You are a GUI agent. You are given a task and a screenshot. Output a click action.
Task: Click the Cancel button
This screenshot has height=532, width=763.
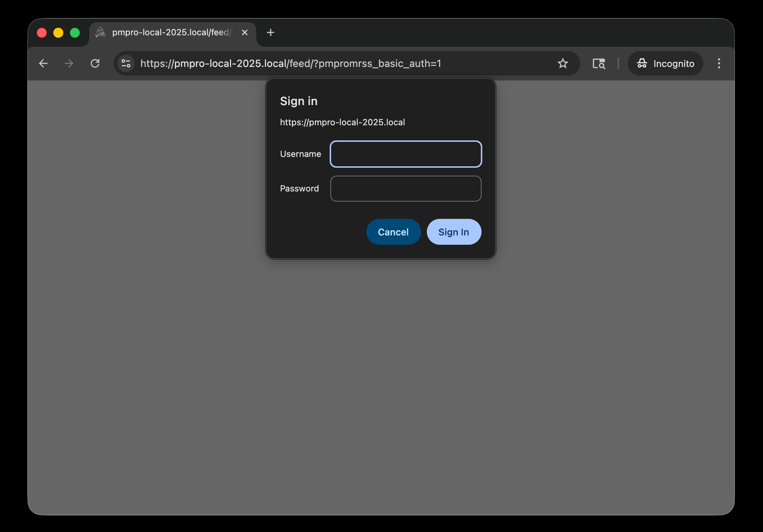pyautogui.click(x=393, y=232)
